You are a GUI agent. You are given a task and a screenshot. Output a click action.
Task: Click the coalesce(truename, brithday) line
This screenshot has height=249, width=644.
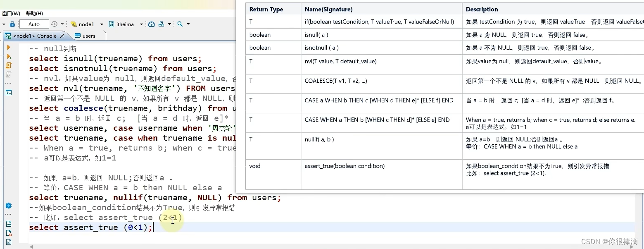[x=132, y=108]
